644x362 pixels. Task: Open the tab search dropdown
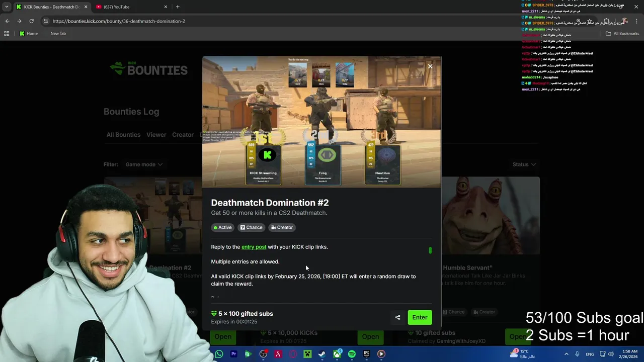click(x=6, y=7)
